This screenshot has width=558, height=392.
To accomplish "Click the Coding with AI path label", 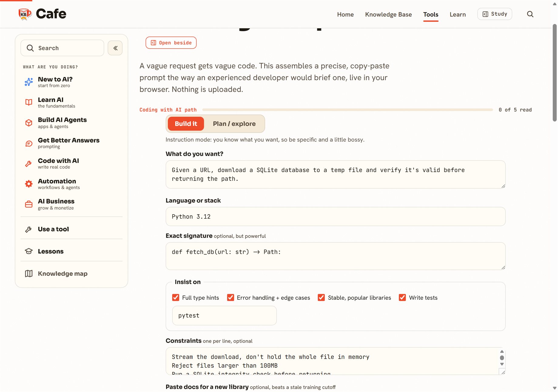I will 168,110.
